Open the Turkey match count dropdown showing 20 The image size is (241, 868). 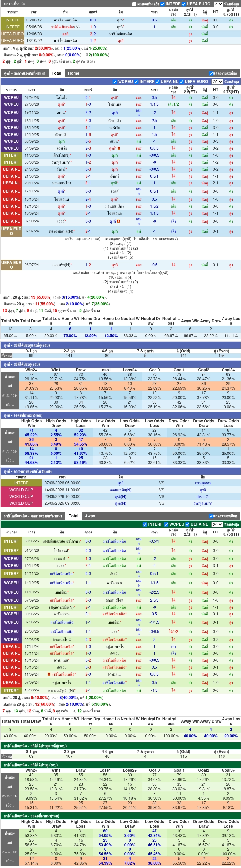tap(217, 82)
